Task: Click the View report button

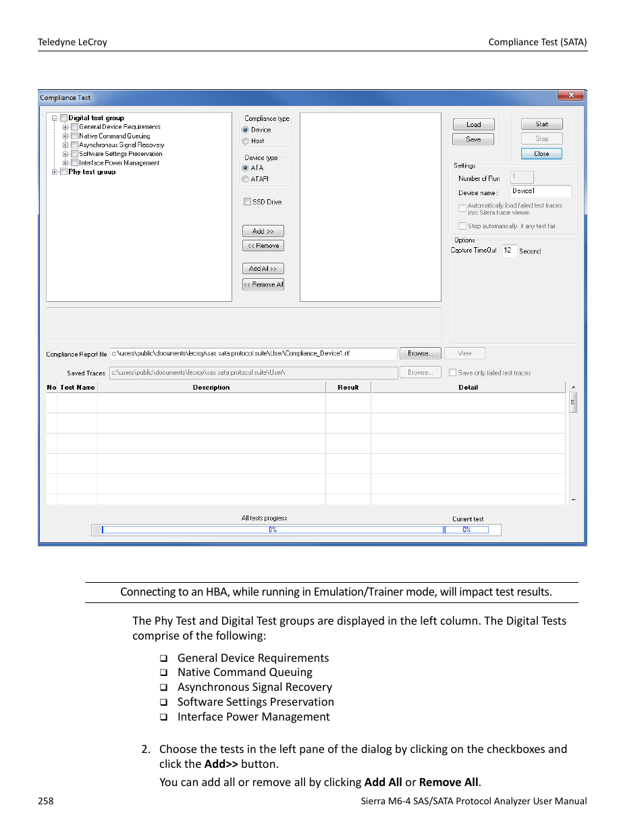Action: (x=464, y=353)
